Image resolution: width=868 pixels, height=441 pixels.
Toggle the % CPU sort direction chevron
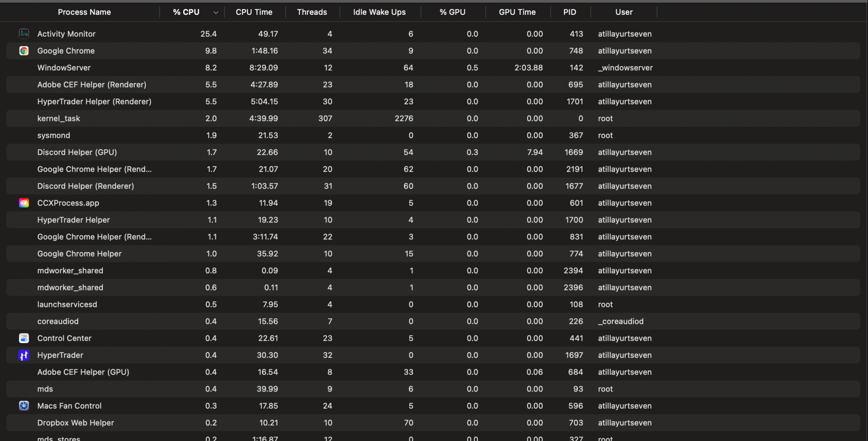pos(216,13)
